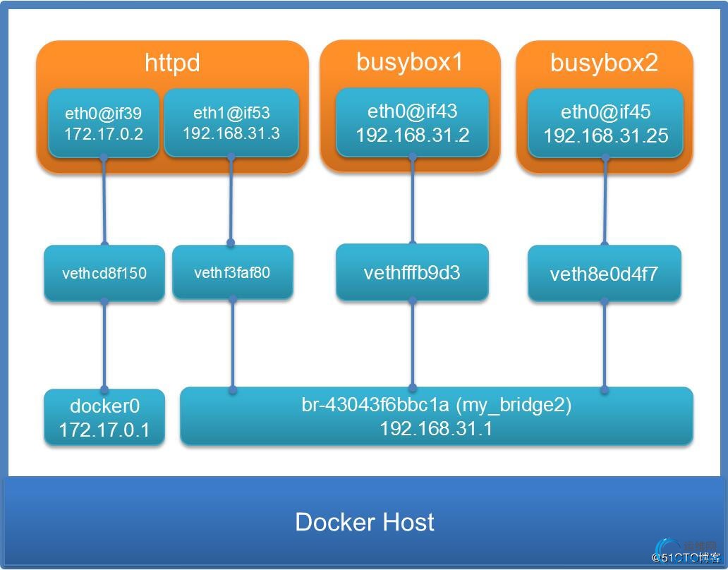Click the vethfffb9d3 box
Image resolution: width=728 pixels, height=570 pixels.
[412, 272]
